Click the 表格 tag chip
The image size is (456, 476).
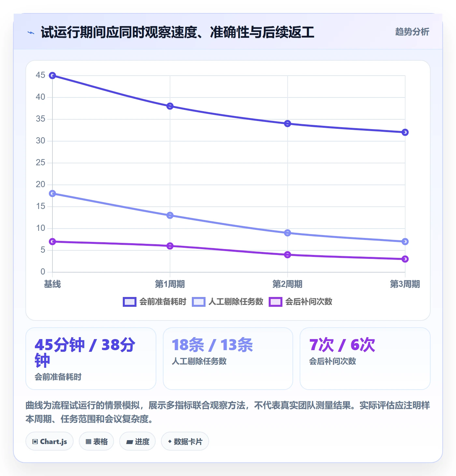tap(96, 441)
